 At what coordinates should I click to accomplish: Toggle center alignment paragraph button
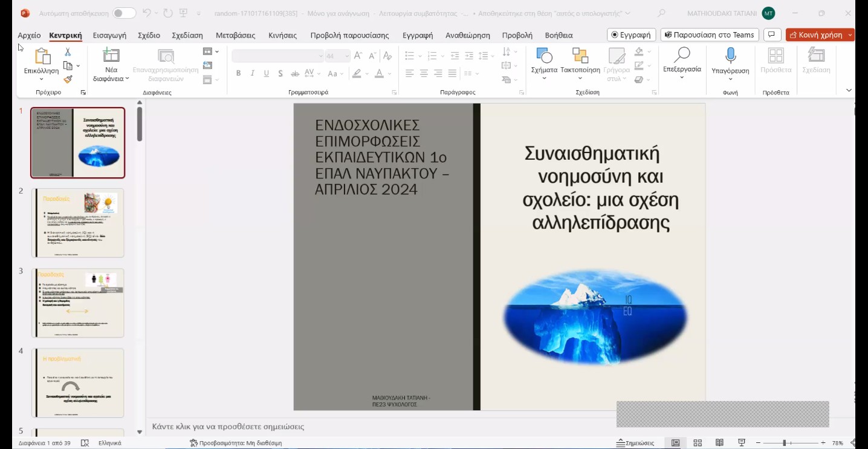tap(424, 73)
